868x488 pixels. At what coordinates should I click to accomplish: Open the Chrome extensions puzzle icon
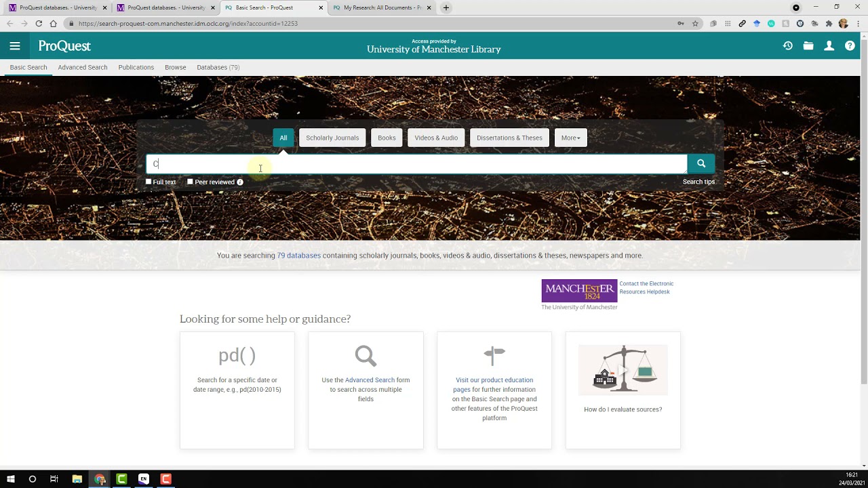[x=829, y=23]
